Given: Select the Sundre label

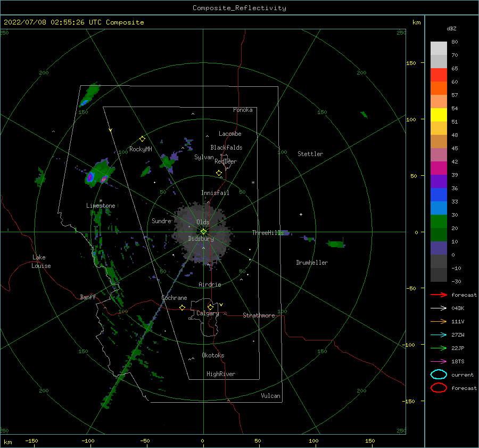Looking at the screenshot, I should pyautogui.click(x=162, y=221).
